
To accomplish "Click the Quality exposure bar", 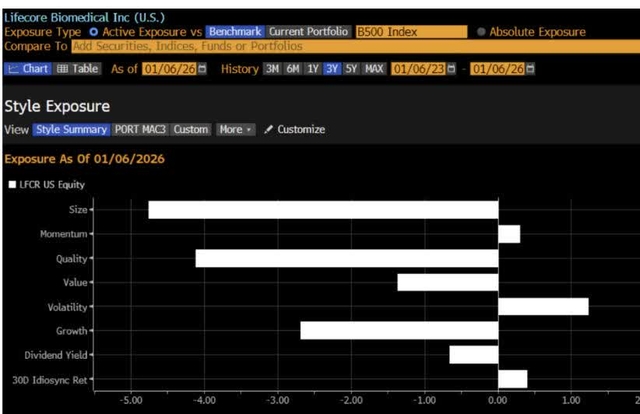I will point(347,258).
